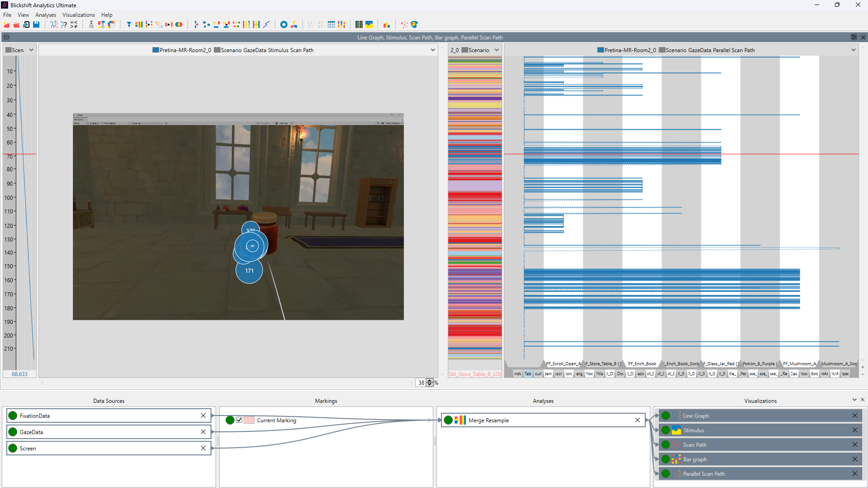The width and height of the screenshot is (868, 488).
Task: Expand the Stimulus Scan Path header dropdown
Action: tap(433, 50)
